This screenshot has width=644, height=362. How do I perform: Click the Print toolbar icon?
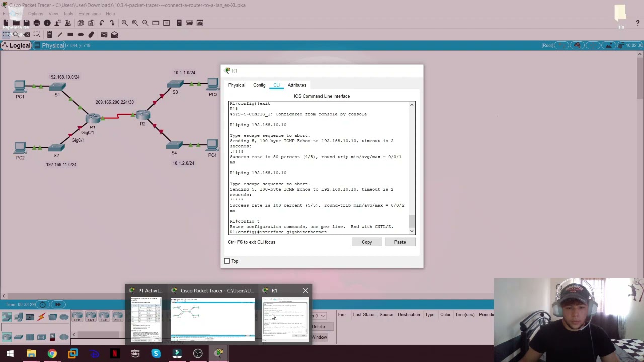(37, 23)
